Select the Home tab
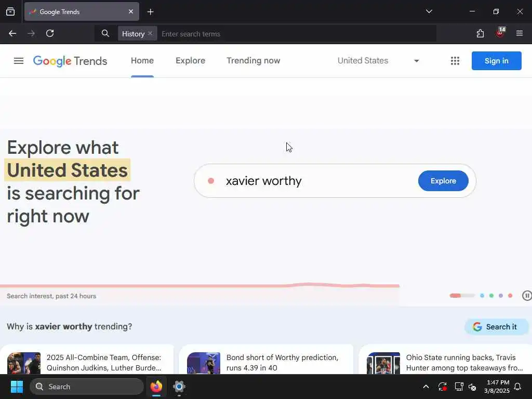The width and height of the screenshot is (532, 399). coord(142,61)
